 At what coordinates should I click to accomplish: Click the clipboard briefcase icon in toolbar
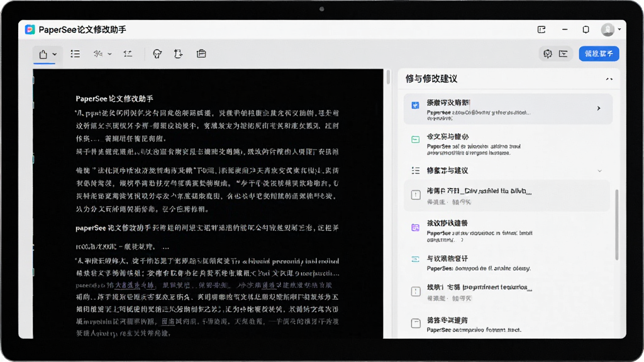click(x=201, y=54)
